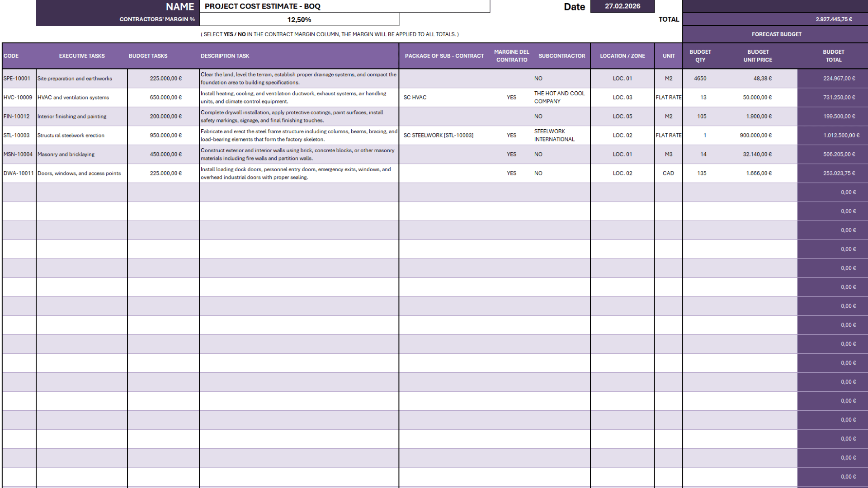The height and width of the screenshot is (488, 868).
Task: Select the NO subcontractor cell for Interior finishing
Action: (538, 116)
